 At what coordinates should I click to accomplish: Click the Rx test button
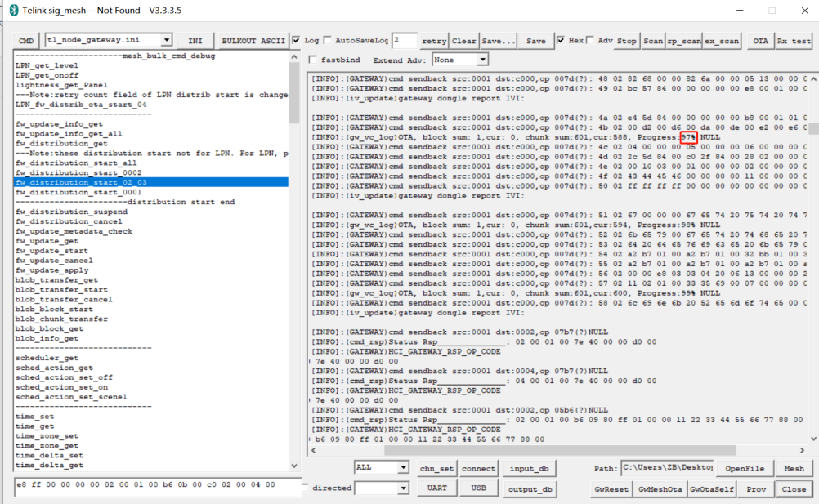[x=794, y=41]
